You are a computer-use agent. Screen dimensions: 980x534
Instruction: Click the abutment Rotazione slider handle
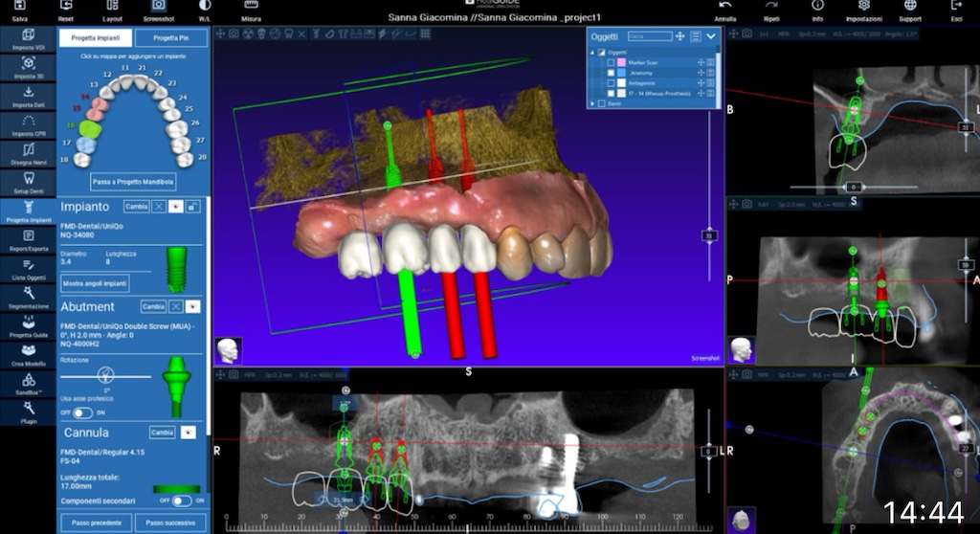click(106, 375)
